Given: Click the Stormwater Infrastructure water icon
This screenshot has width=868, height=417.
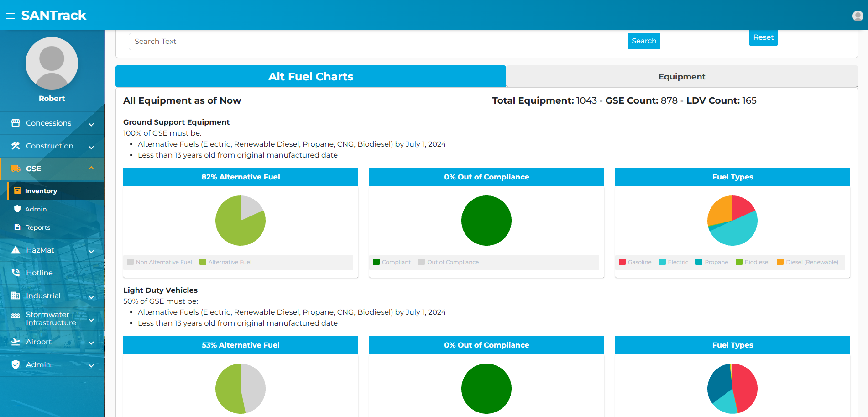Looking at the screenshot, I should 16,316.
